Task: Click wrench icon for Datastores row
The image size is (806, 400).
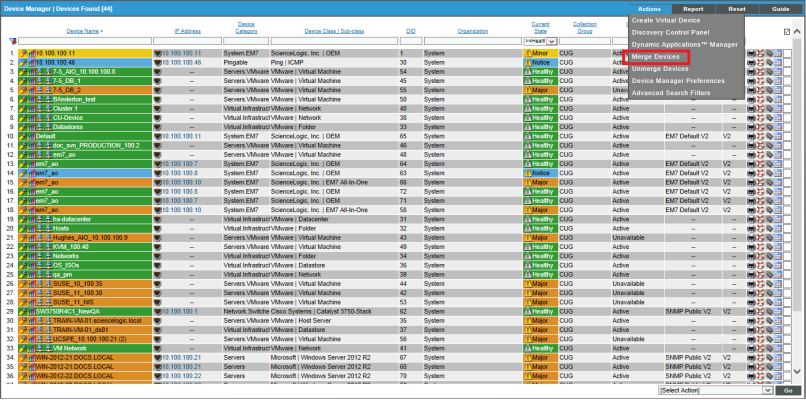Action: [x=24, y=127]
